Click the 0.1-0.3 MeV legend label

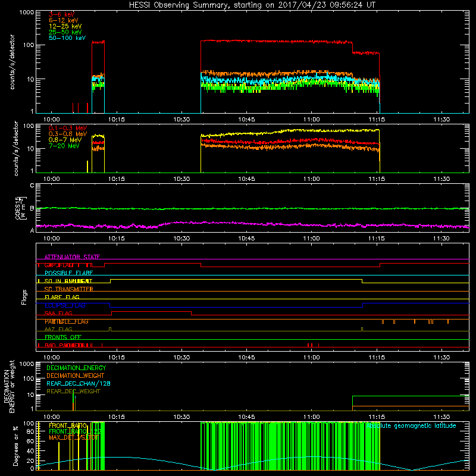click(x=68, y=128)
